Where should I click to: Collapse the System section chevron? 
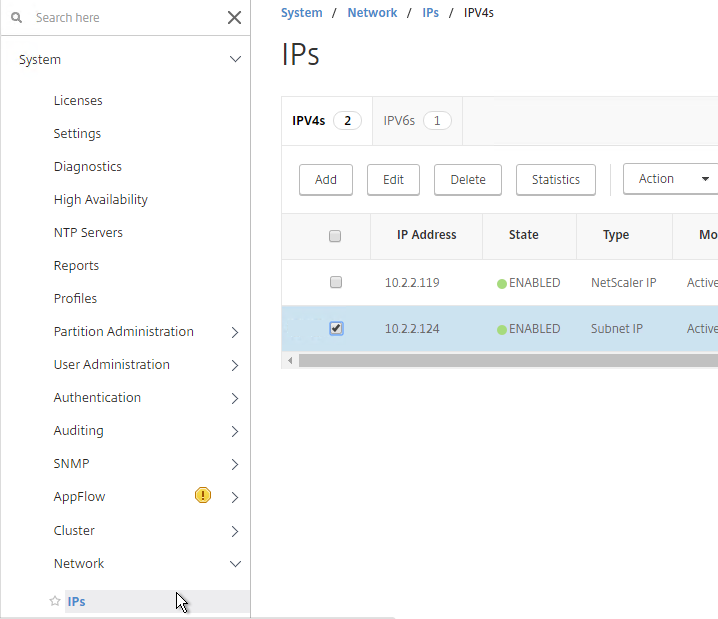click(235, 59)
